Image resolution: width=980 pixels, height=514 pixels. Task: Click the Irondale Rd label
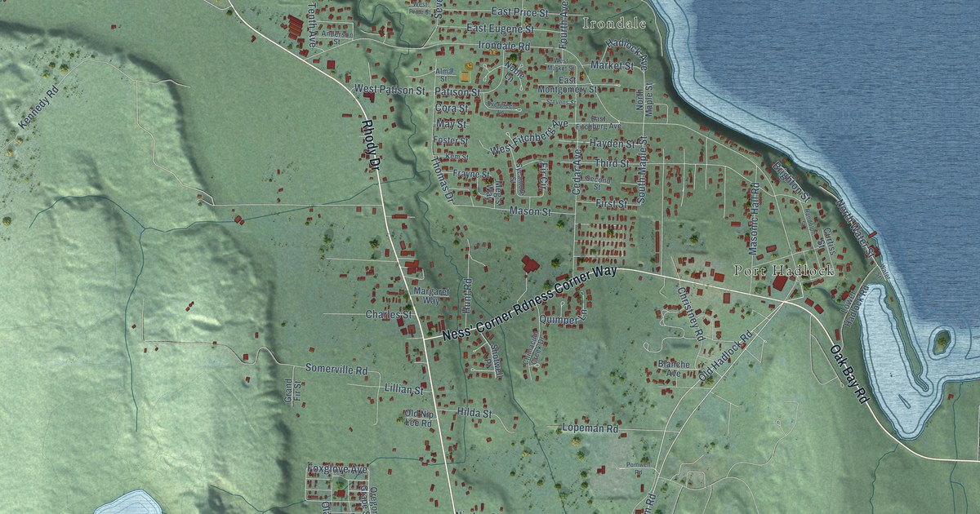click(504, 47)
